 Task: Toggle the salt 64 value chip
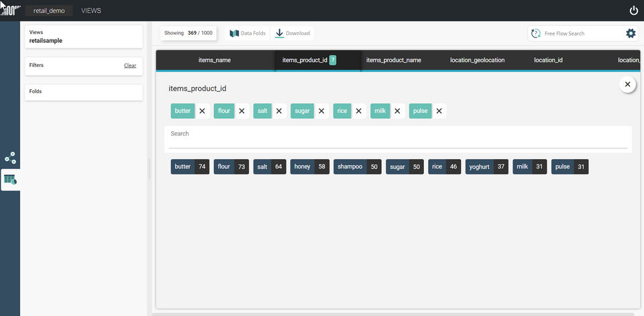(270, 167)
